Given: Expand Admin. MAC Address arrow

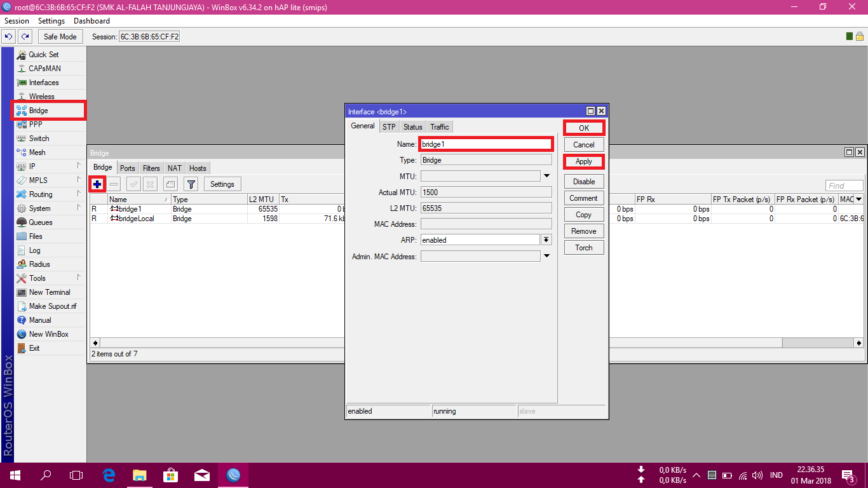Looking at the screenshot, I should tap(546, 257).
